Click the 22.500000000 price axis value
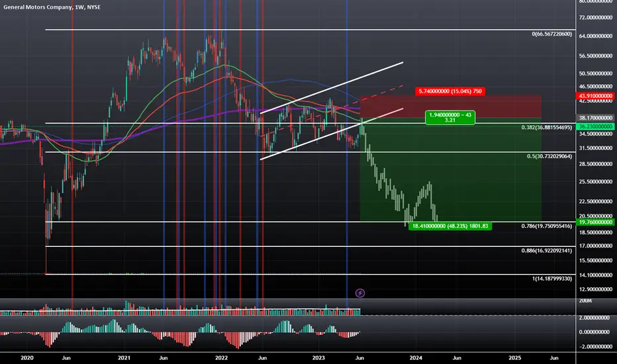This screenshot has height=364, width=617. click(595, 201)
